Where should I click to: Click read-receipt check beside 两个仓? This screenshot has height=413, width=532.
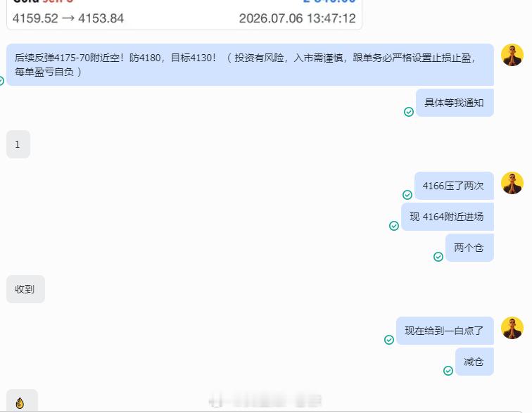coord(438,257)
